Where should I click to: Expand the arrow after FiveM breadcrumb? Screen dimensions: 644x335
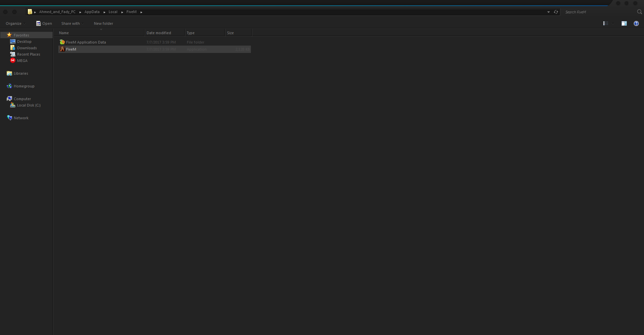click(x=141, y=12)
